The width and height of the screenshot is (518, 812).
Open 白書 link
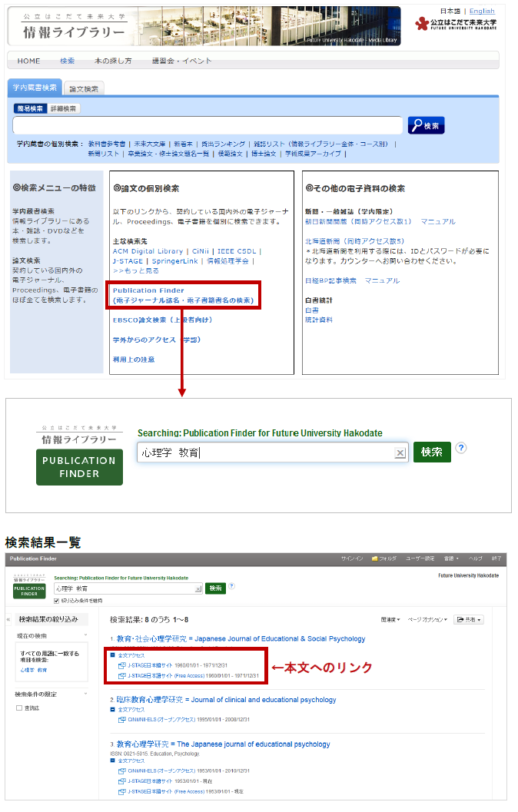[312, 310]
